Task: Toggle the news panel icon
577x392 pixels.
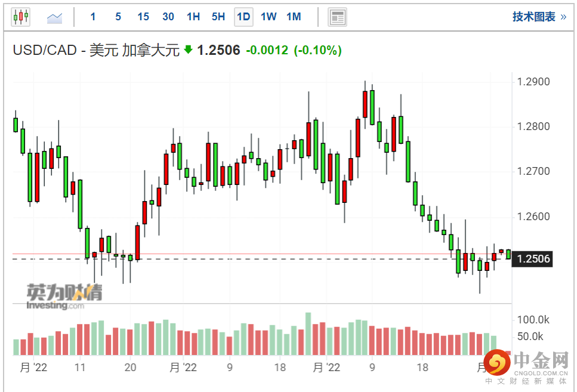Action: click(337, 17)
